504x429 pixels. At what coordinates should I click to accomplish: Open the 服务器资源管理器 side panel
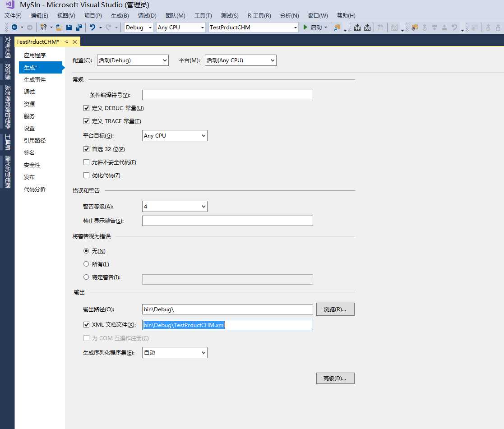coord(8,107)
